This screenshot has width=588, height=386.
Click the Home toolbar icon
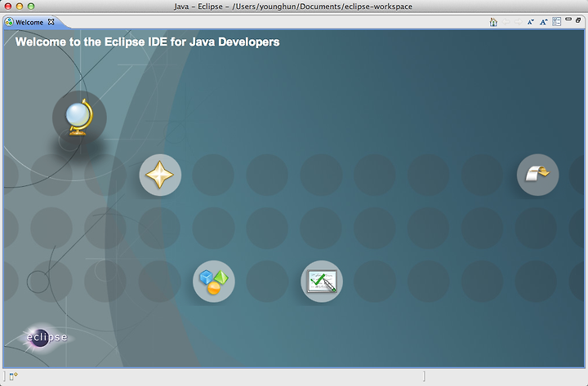(x=493, y=22)
